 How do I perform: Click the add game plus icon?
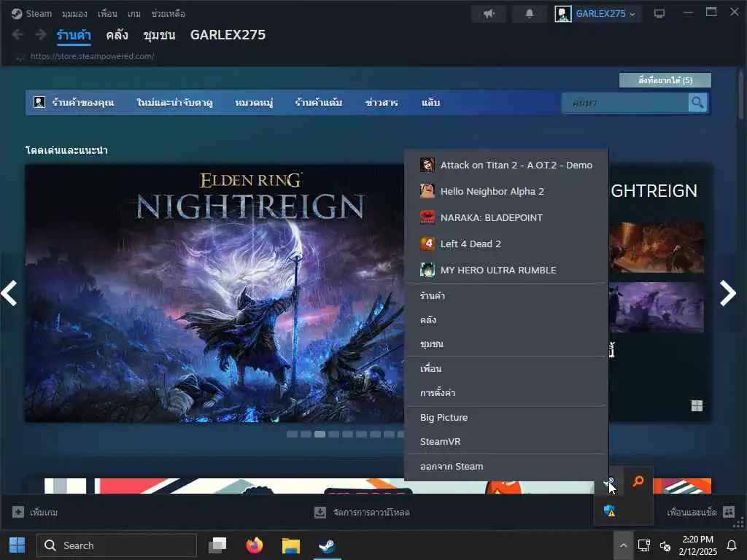(x=18, y=512)
